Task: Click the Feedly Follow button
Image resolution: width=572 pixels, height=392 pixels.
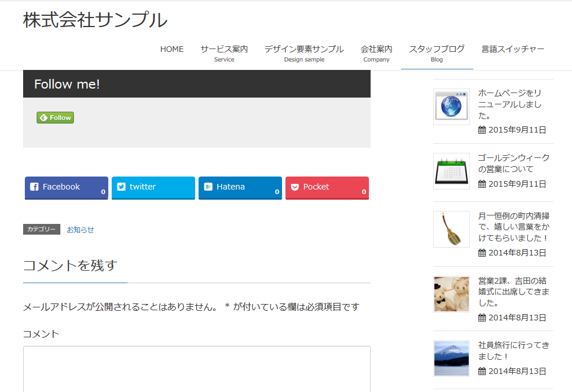Action: (x=55, y=117)
